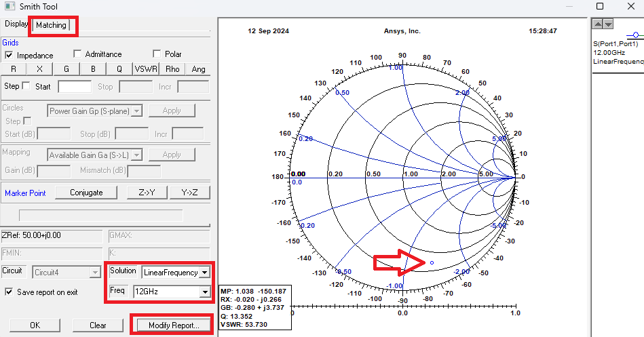The image size is (644, 337).
Task: Click the FMIN field
Action: coord(52,253)
